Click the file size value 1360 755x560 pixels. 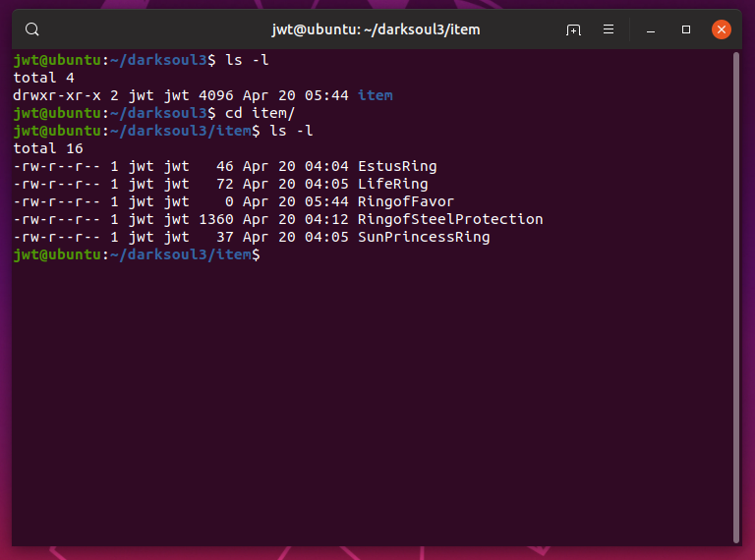click(x=216, y=219)
